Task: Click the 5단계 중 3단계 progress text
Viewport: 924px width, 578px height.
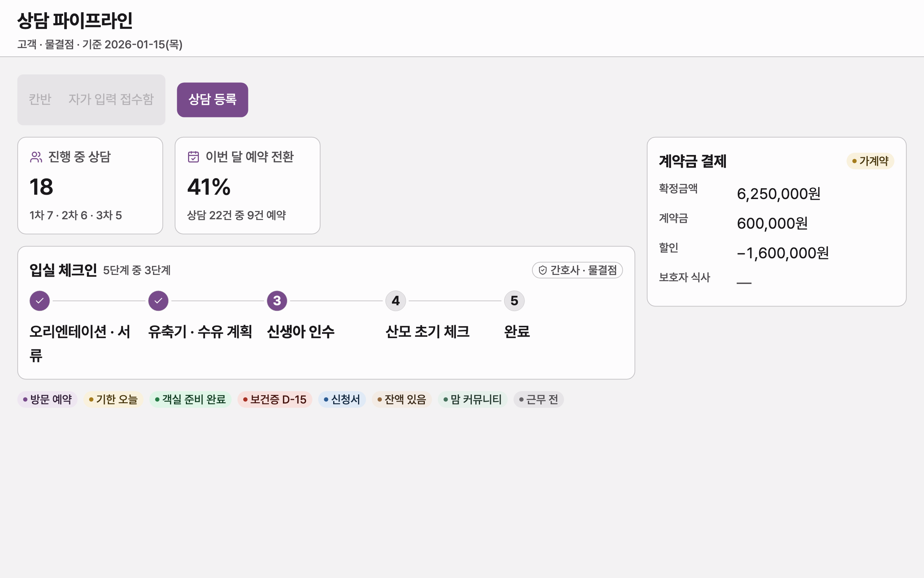Action: point(137,270)
